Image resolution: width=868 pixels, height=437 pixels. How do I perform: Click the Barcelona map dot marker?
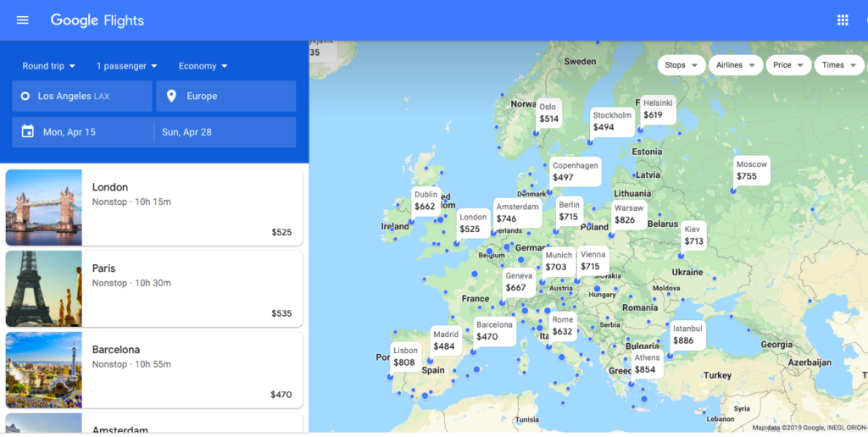[x=473, y=351]
